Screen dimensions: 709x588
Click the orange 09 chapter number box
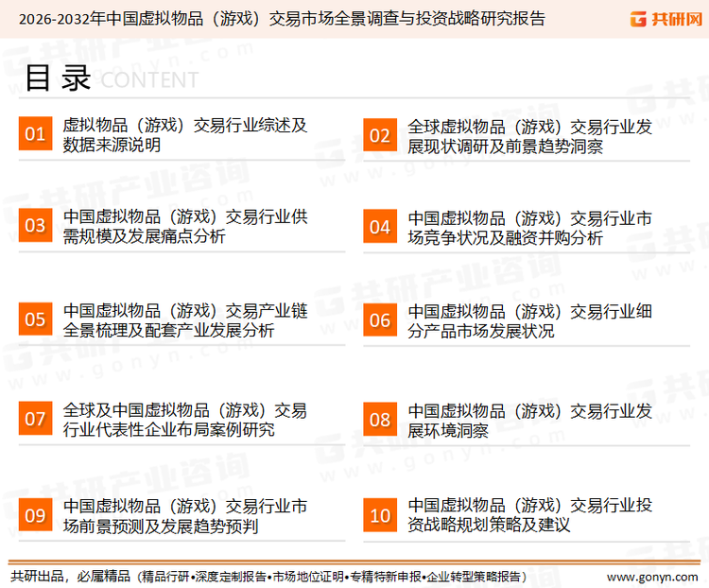click(35, 514)
